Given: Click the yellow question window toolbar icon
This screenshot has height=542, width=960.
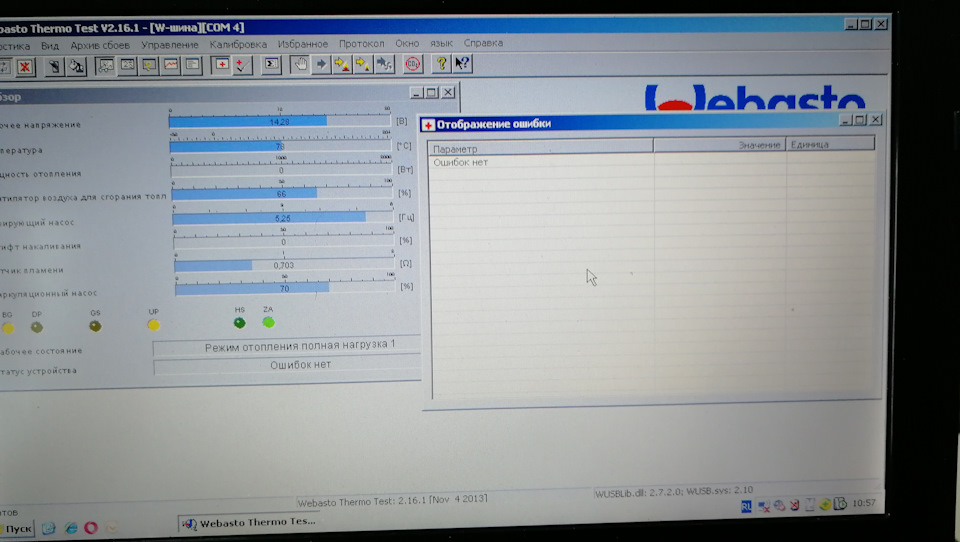Looking at the screenshot, I should [x=149, y=66].
